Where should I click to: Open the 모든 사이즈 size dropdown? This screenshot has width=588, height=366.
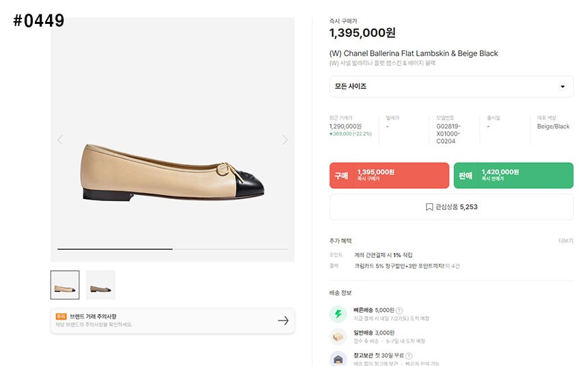(451, 86)
